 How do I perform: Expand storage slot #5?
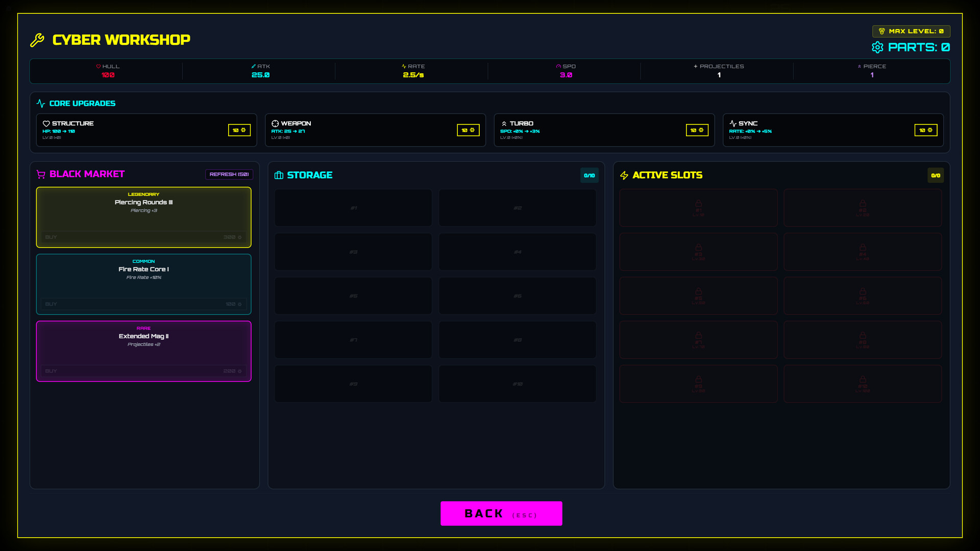tap(353, 296)
